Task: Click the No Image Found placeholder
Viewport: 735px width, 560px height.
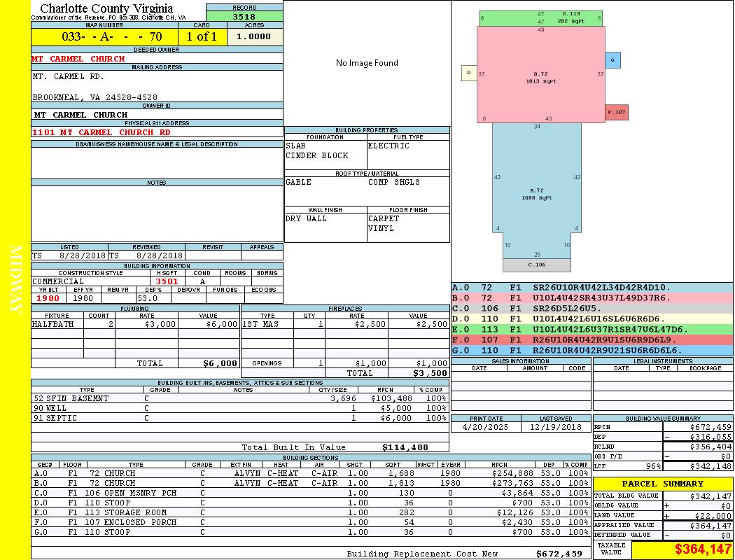Action: [x=367, y=63]
